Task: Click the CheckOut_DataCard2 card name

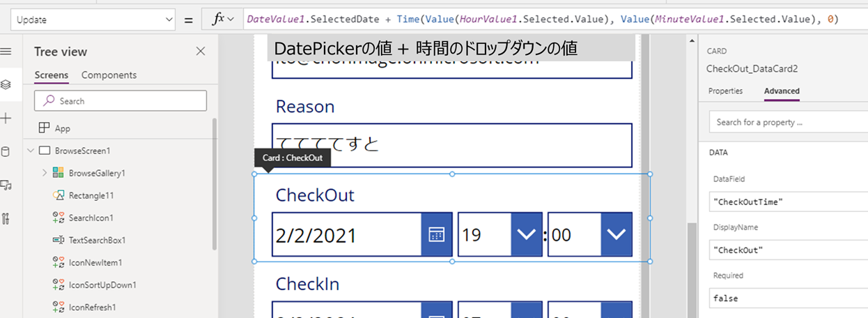Action: [x=752, y=68]
